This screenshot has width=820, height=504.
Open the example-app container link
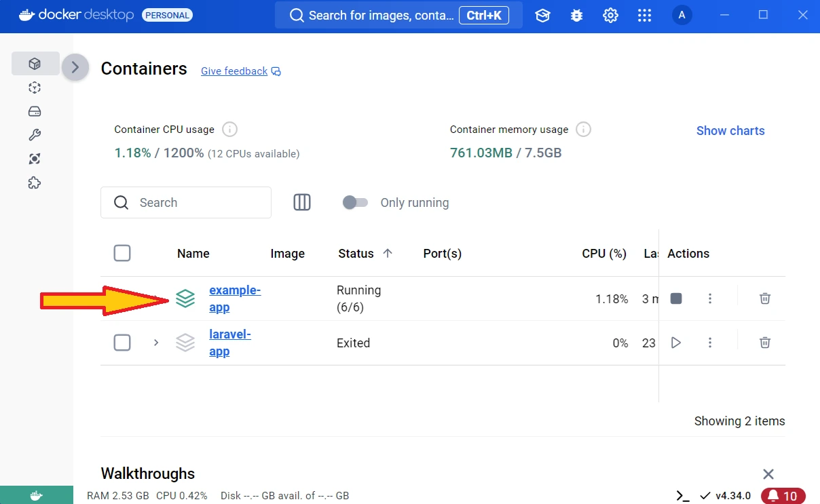coord(235,298)
